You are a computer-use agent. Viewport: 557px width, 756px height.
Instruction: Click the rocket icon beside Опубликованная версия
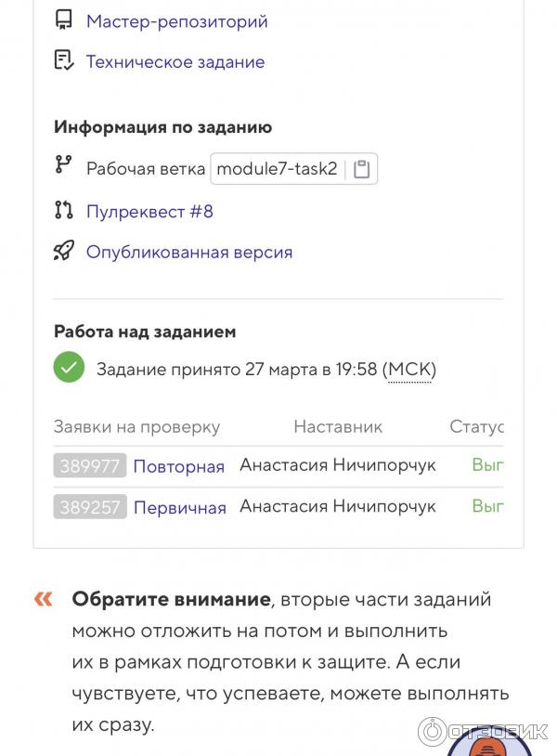click(x=62, y=251)
